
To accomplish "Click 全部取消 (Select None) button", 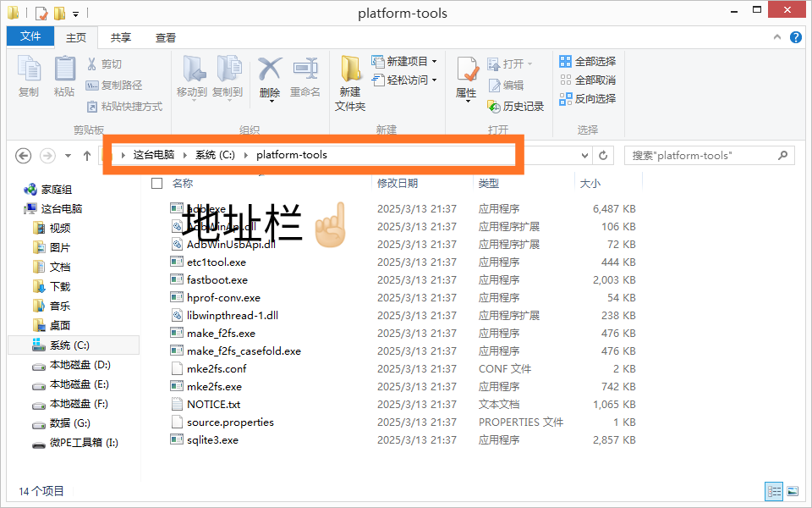I will [x=588, y=80].
